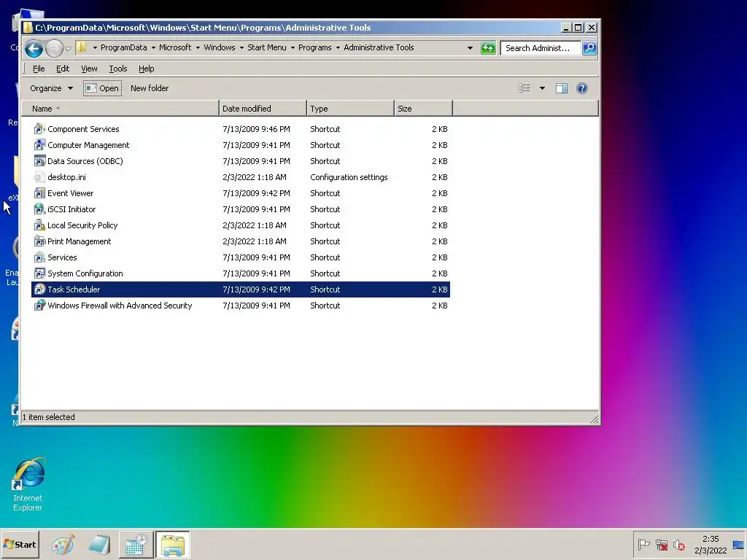Click the New folder button
This screenshot has width=747, height=560.
(x=150, y=88)
